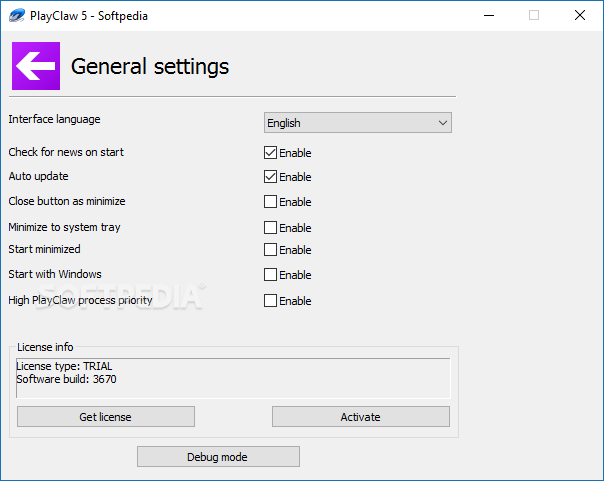Click the Get license button
Viewport: 604px width, 481px height.
[x=106, y=417]
